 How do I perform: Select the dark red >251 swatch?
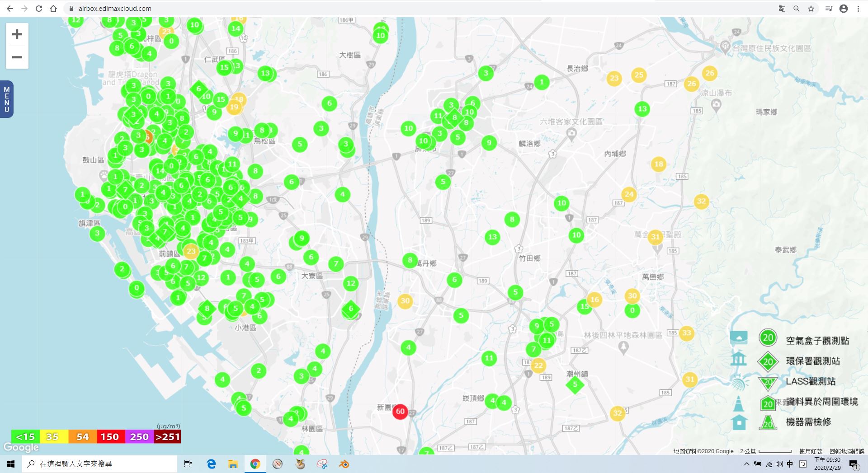pyautogui.click(x=167, y=437)
